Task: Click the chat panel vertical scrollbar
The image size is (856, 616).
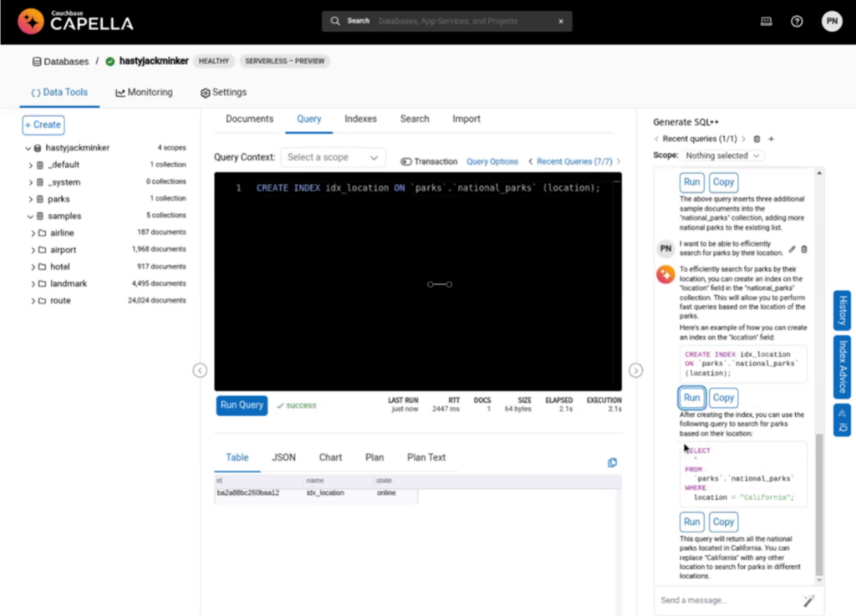Action: click(x=818, y=503)
